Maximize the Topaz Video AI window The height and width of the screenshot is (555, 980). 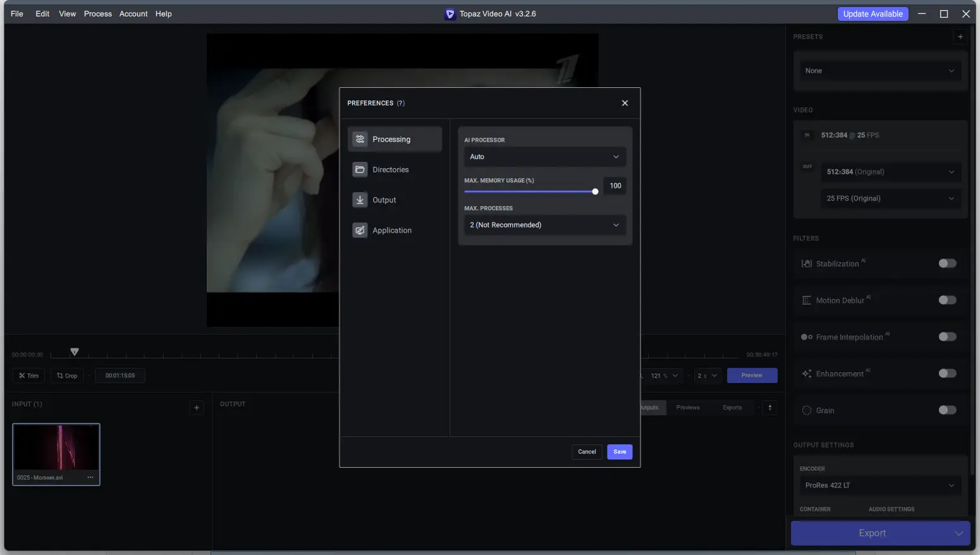(944, 14)
